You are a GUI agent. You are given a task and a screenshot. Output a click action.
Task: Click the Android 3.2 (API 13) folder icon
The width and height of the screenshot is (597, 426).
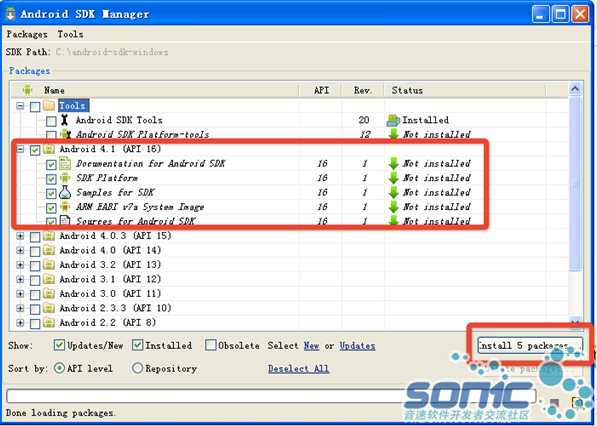point(49,265)
